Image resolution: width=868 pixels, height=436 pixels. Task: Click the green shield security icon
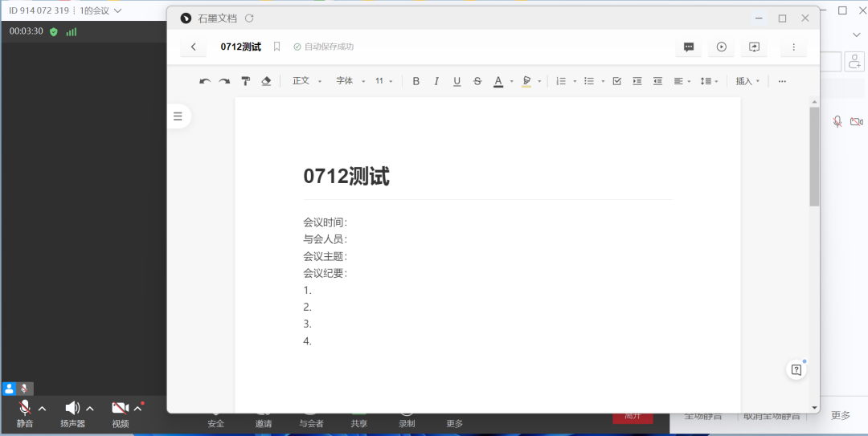[54, 31]
